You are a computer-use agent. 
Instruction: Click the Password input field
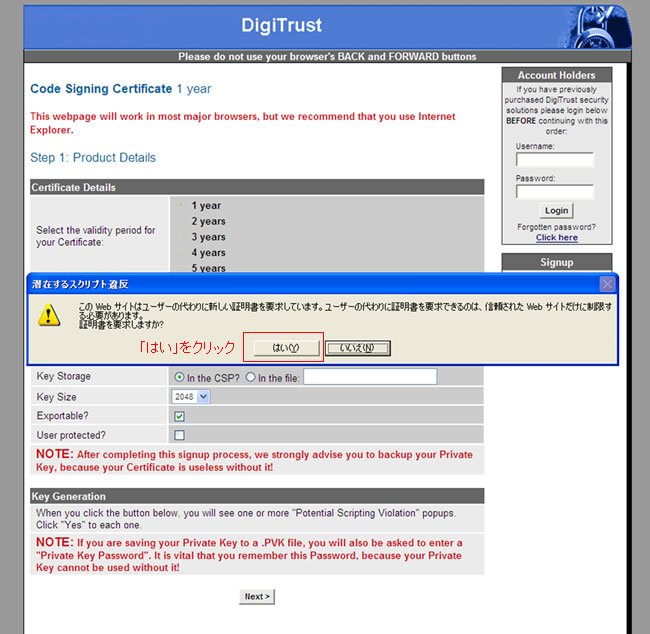click(555, 192)
